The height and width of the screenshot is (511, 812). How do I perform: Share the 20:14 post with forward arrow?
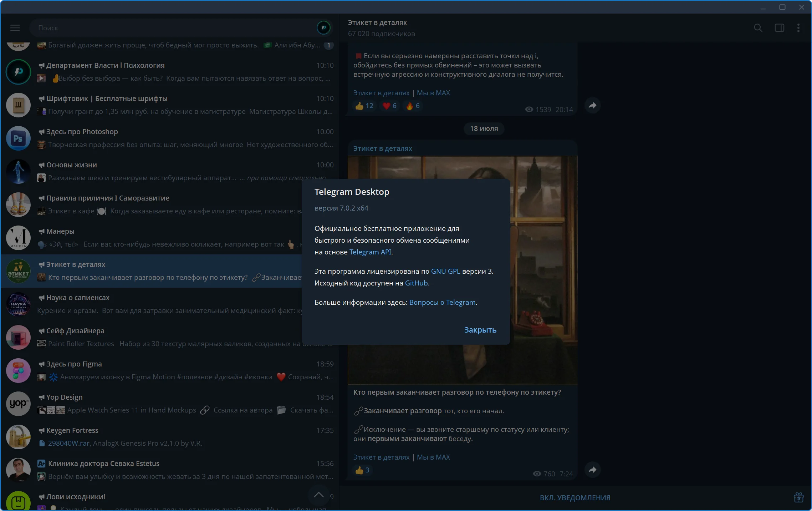(x=593, y=105)
